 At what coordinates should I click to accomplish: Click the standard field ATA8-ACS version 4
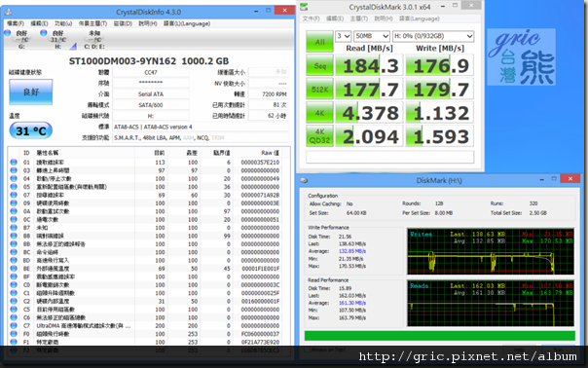coord(201,127)
